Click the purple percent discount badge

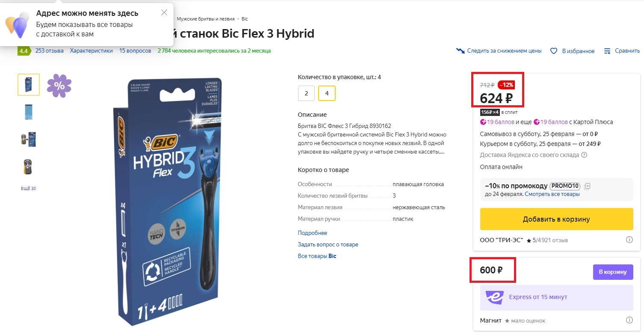(x=59, y=86)
